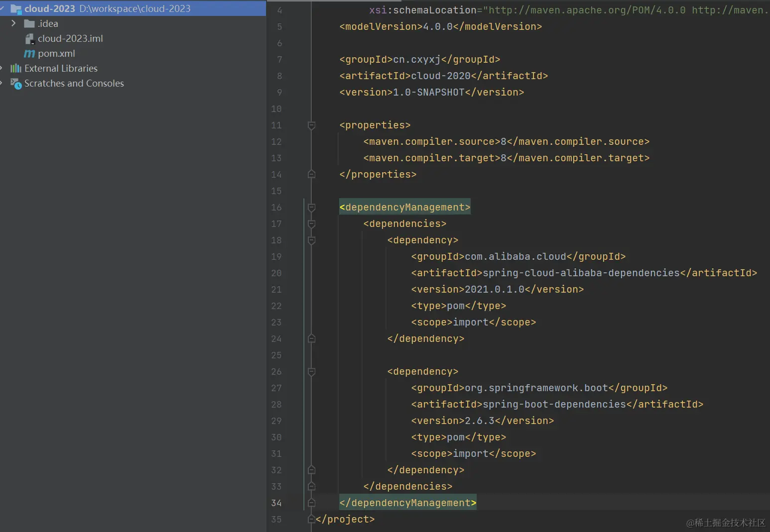Click the version 2.6.3 line
Image resolution: width=770 pixels, height=532 pixels.
click(x=482, y=421)
